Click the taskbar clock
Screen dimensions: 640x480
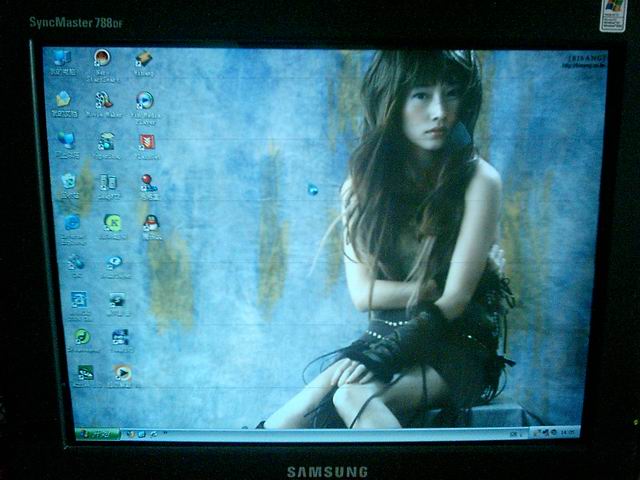point(568,432)
